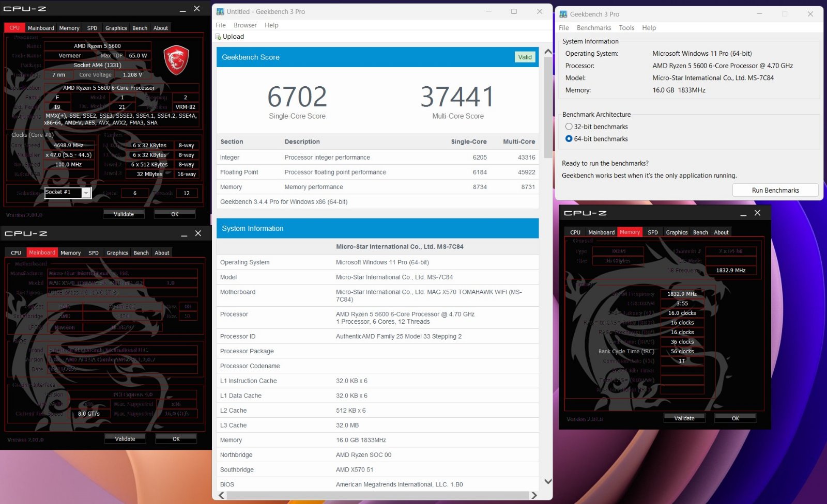Click the Geekbench 3 Pro launcher window icon
Image resolution: width=827 pixels, height=504 pixels.
(x=563, y=14)
